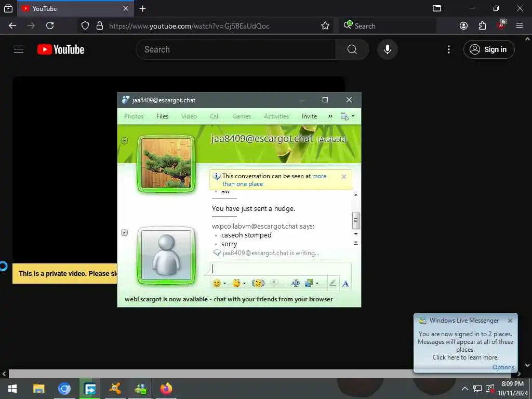Open the background picker icon in Messenger
532x399 pixels.
click(x=309, y=283)
